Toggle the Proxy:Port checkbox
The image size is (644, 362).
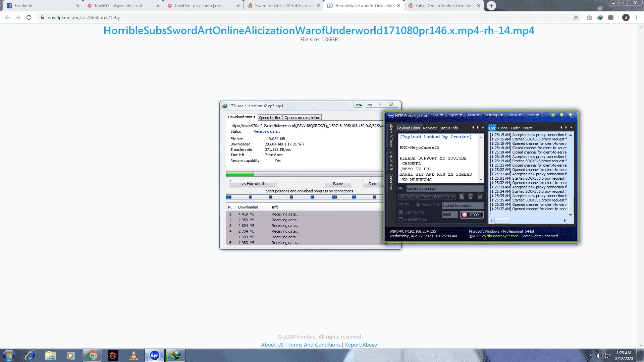click(x=418, y=205)
